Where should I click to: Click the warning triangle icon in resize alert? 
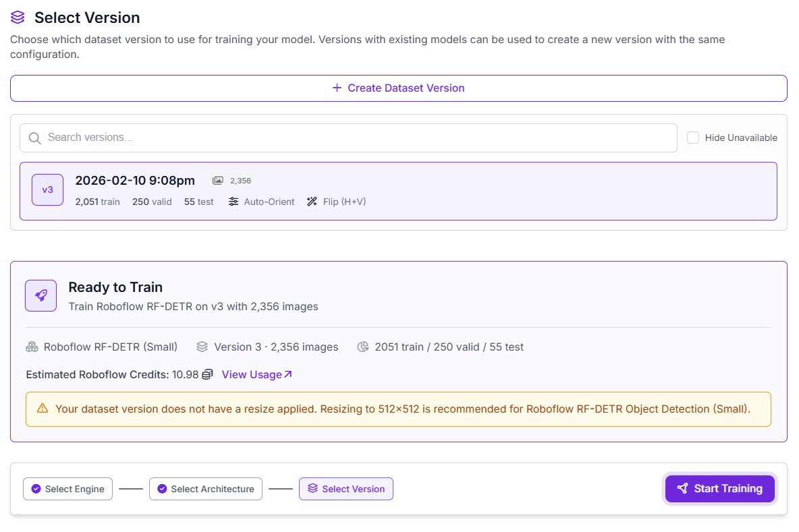coord(43,409)
